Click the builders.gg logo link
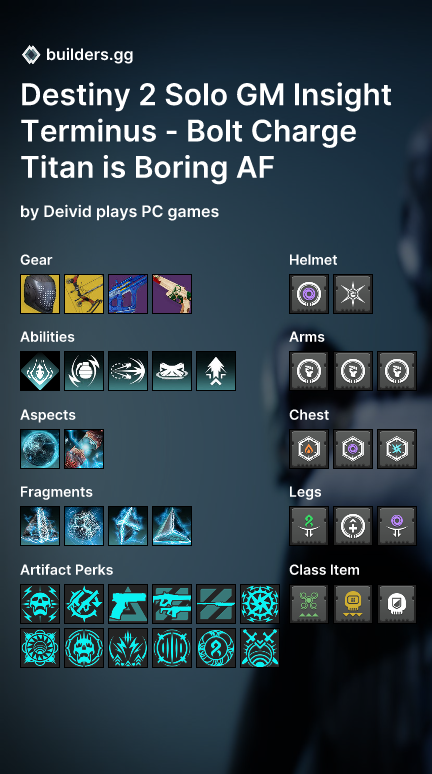Screen dimensions: 432x774 tap(78, 54)
